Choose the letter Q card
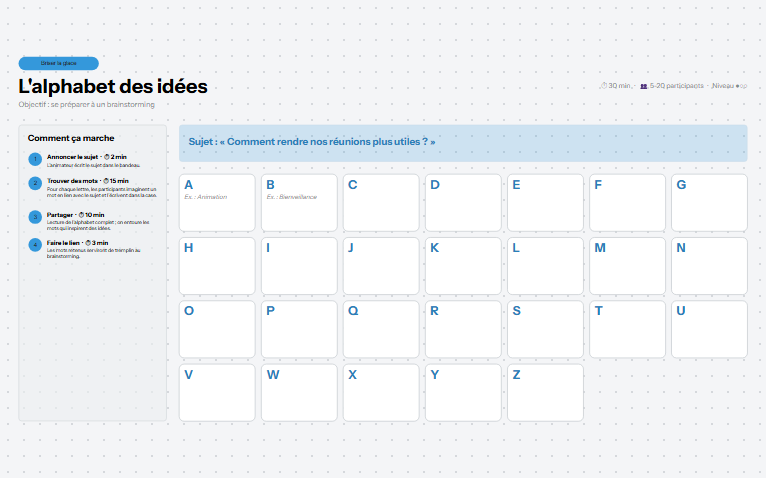766x478 pixels. (381, 329)
